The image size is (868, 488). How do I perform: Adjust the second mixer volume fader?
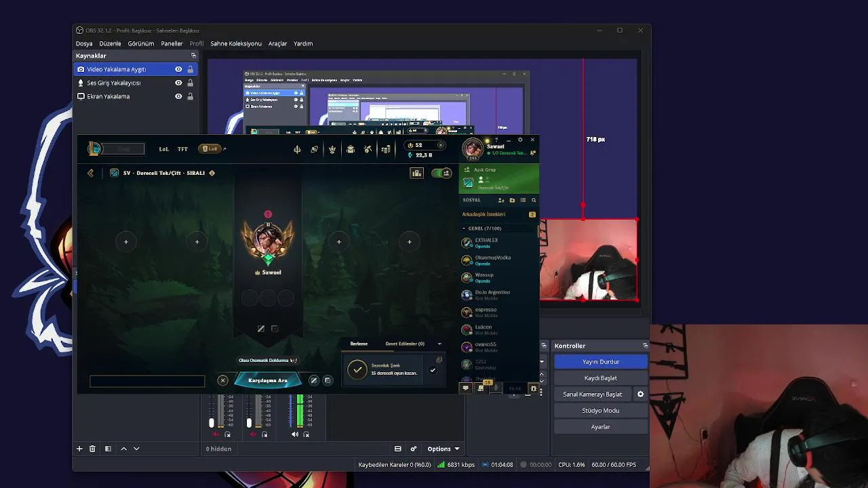tap(249, 423)
